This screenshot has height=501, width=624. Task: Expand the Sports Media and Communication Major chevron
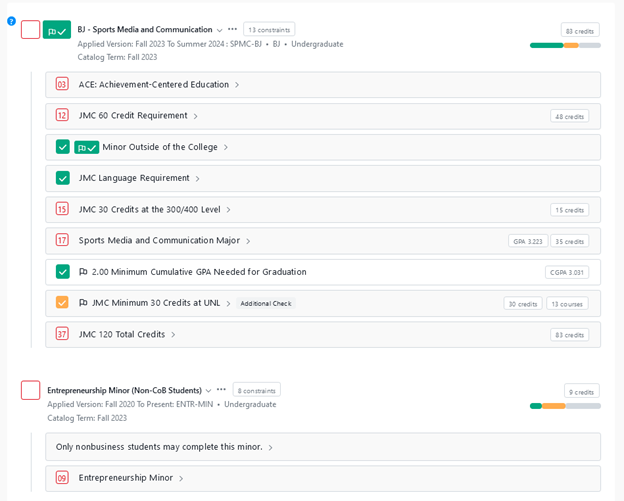click(x=248, y=241)
